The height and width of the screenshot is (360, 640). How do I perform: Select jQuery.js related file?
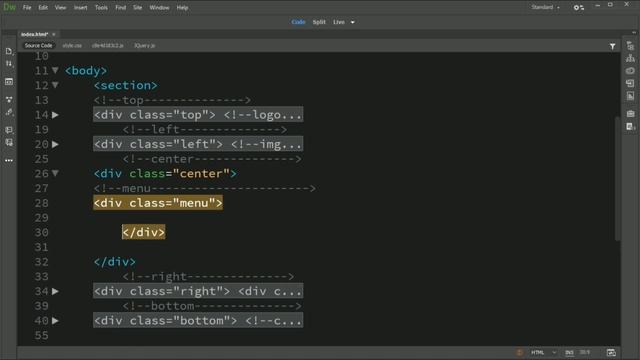[x=144, y=45]
